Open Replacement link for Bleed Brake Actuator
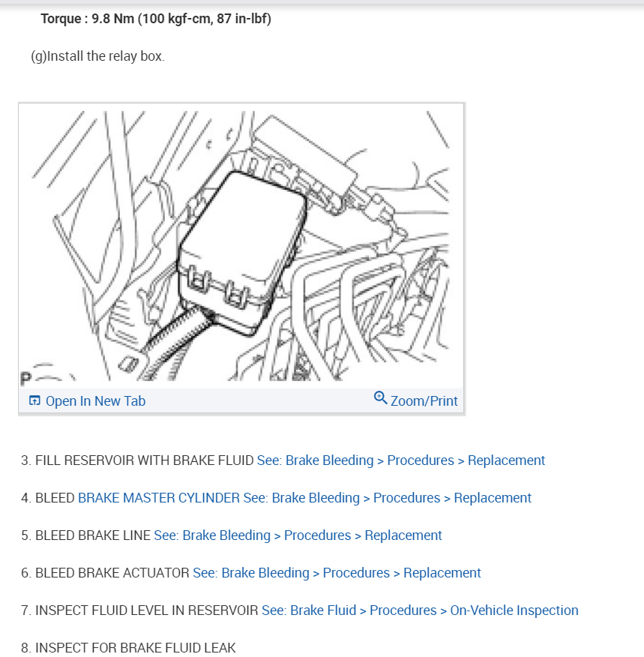644x657 pixels. (x=442, y=573)
